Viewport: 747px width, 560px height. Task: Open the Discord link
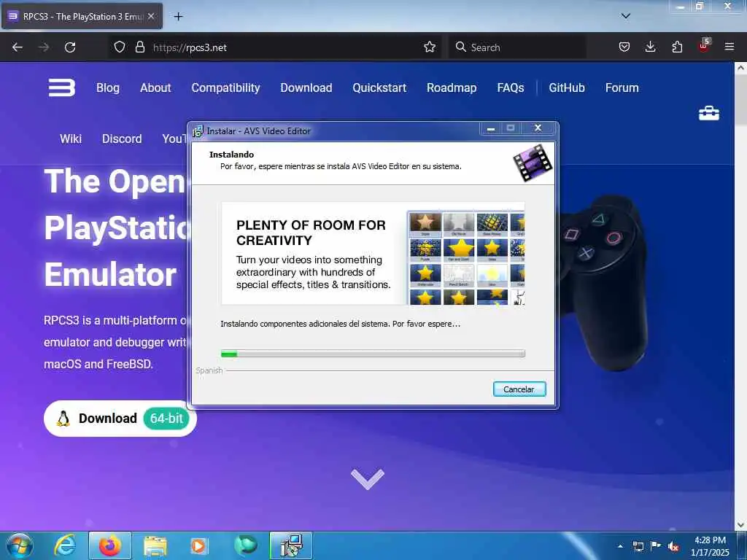point(122,139)
